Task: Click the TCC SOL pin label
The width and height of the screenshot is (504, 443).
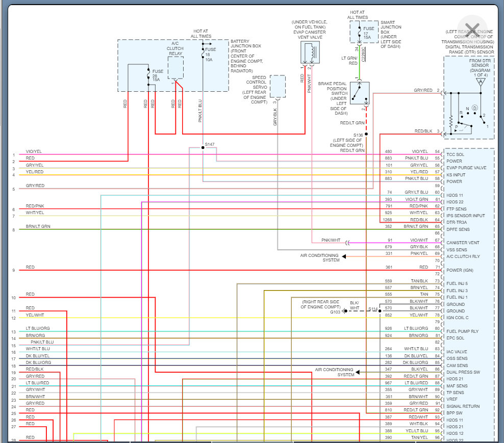Action: pos(455,154)
